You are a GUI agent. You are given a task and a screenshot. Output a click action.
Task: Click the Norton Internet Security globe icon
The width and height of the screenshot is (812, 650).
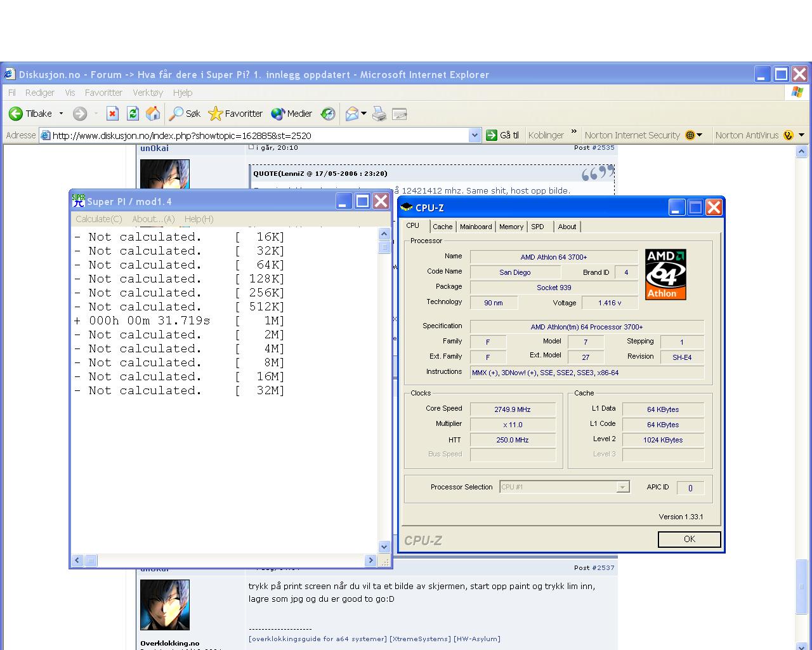pyautogui.click(x=690, y=135)
